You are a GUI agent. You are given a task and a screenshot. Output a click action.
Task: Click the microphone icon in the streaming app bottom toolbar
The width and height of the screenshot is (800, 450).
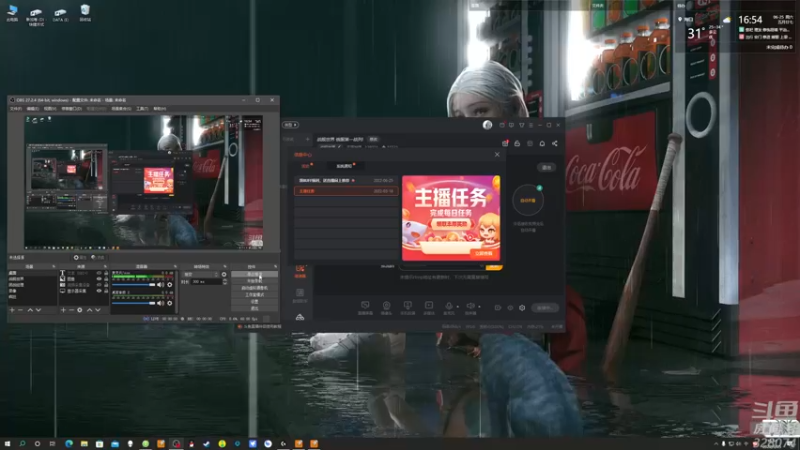pos(448,306)
